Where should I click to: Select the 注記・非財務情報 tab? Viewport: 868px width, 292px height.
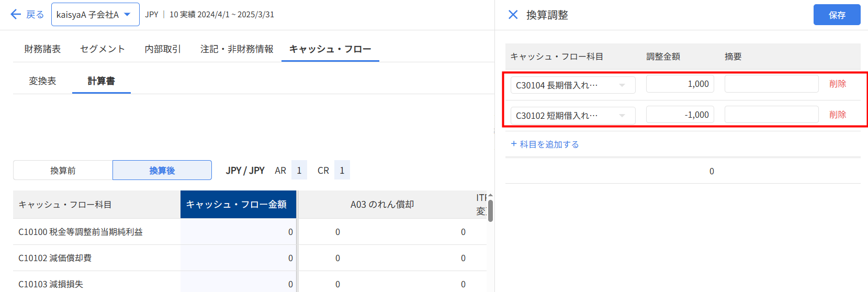pos(236,49)
